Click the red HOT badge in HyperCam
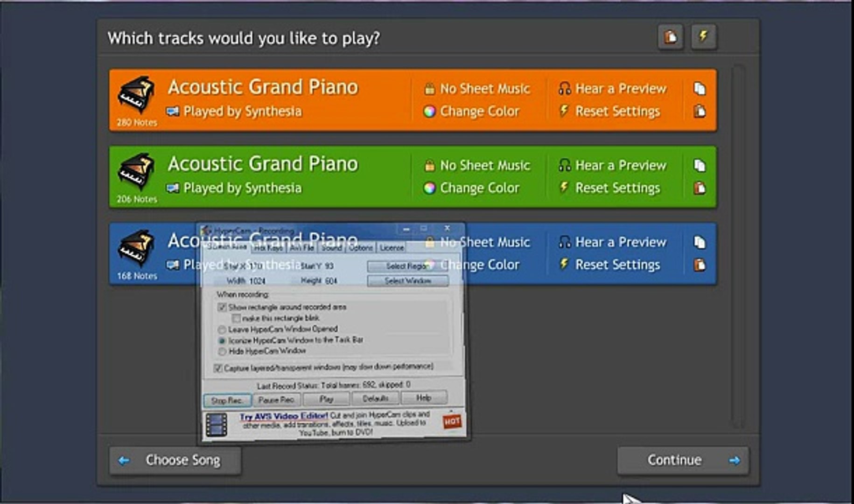854x504 pixels. 452,422
